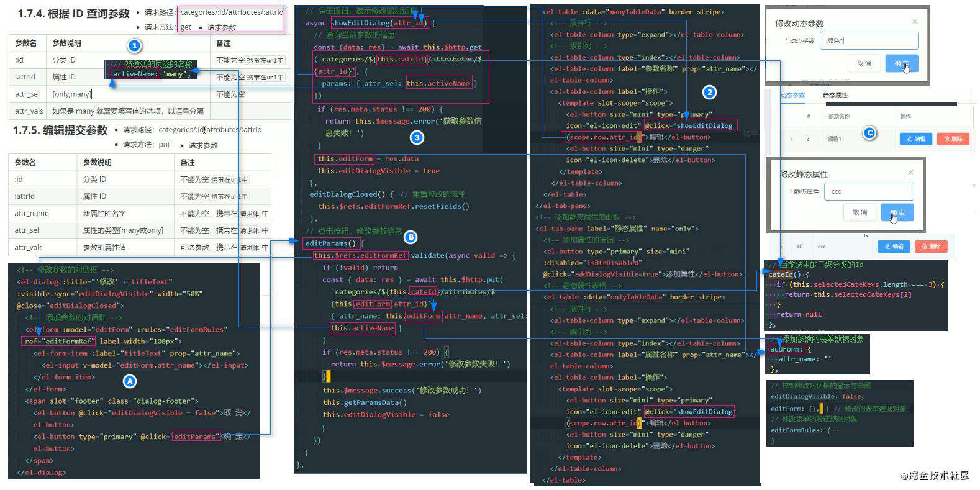Cancel the 修改静态属性 dialog via 取消
This screenshot has width=980, height=490.
click(860, 212)
